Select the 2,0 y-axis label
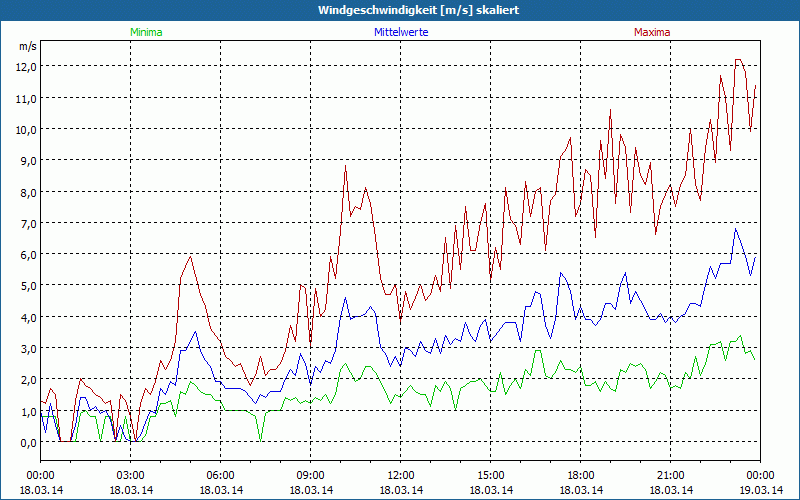 coord(27,379)
